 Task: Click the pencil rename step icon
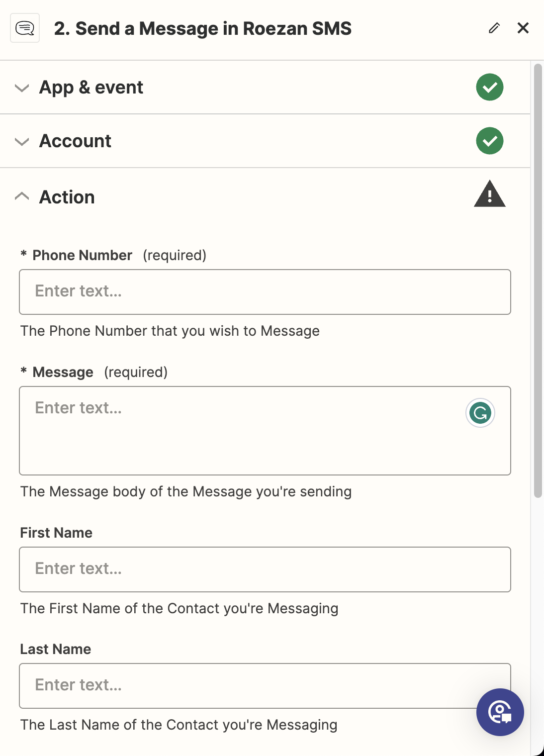tap(494, 28)
